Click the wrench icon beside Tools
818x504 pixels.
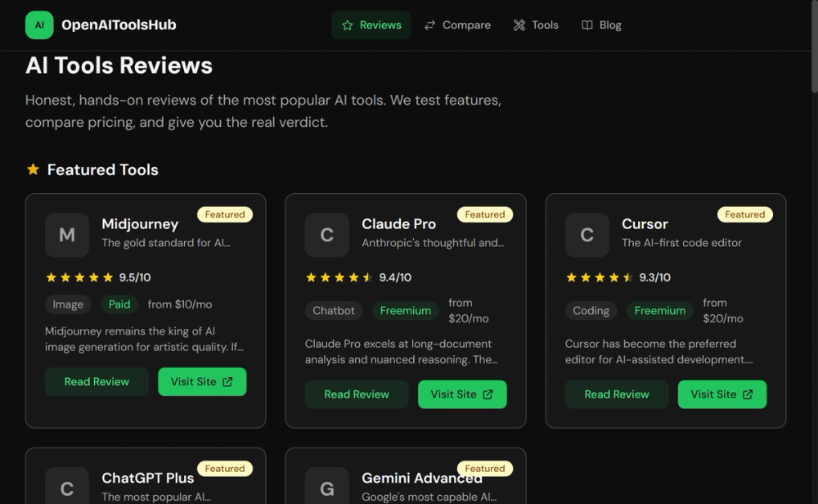tap(519, 25)
